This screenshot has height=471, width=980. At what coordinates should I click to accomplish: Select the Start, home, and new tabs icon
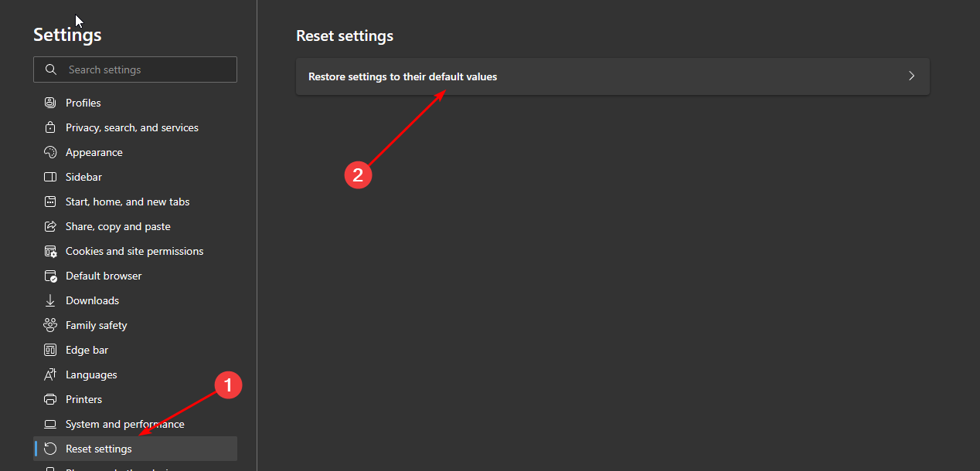point(50,201)
